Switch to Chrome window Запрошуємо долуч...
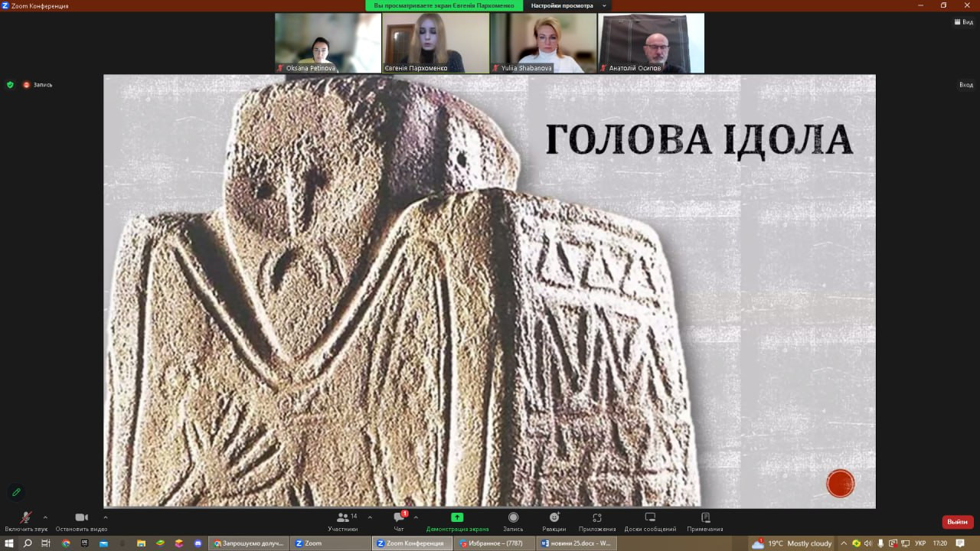This screenshot has height=551, width=980. tap(248, 543)
